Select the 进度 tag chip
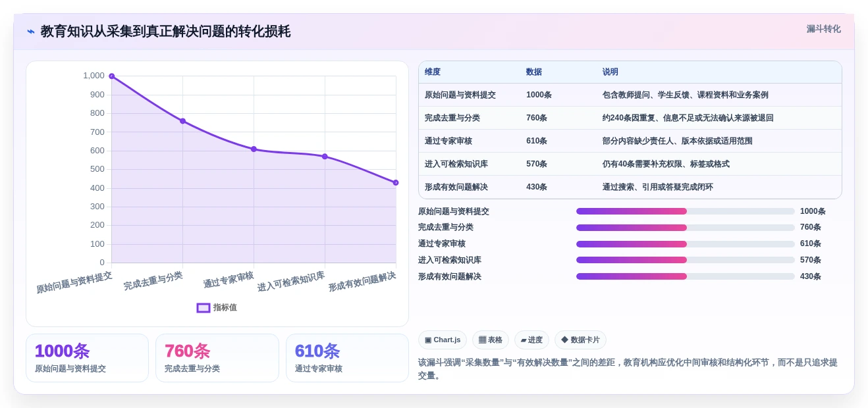 [x=531, y=340]
